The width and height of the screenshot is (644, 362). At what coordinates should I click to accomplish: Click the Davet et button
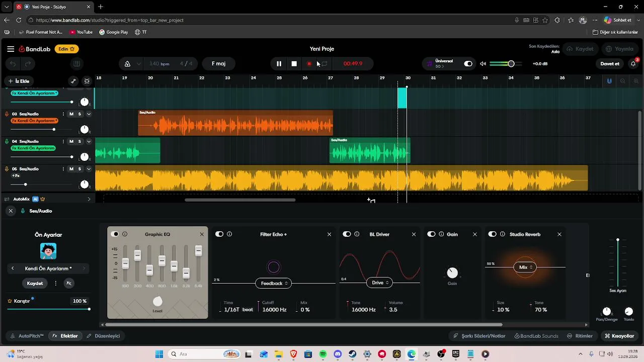[x=610, y=64]
